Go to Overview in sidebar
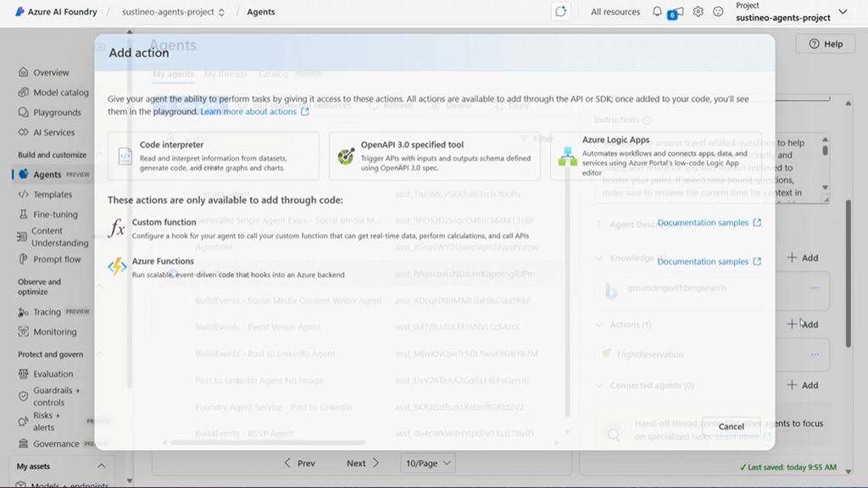 pyautogui.click(x=51, y=73)
